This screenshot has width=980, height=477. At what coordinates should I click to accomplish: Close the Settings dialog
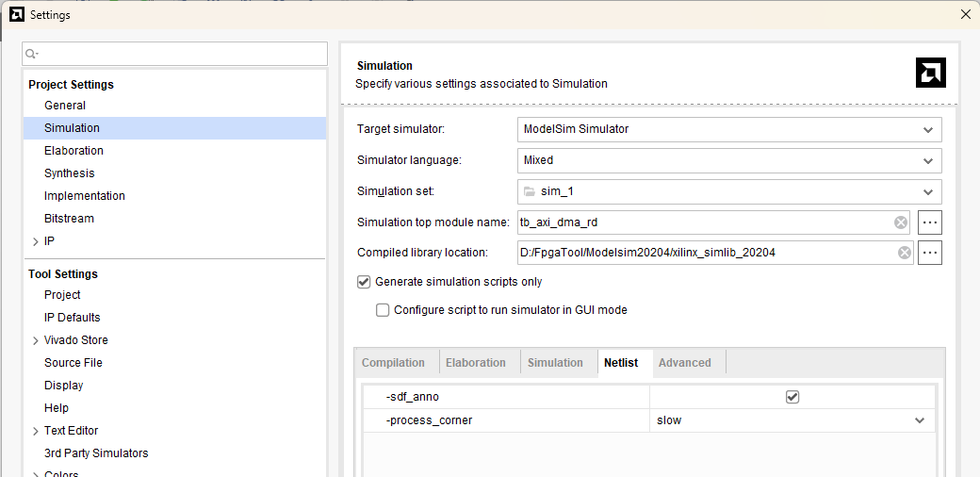coord(965,14)
